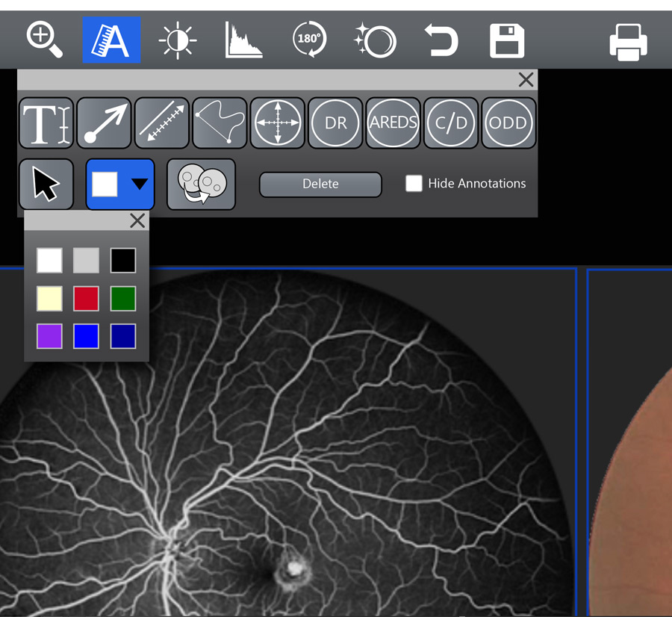Print using the printer icon
This screenshot has width=672, height=617.
click(x=628, y=41)
